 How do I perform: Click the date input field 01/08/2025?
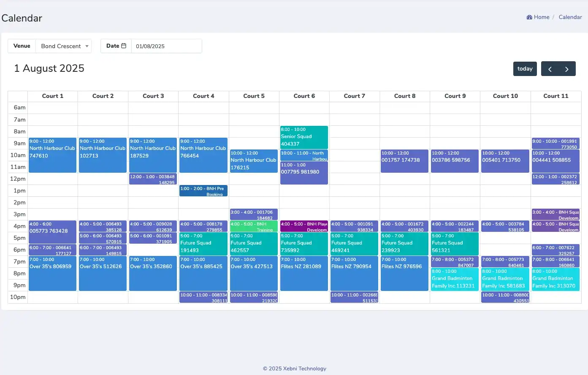tap(166, 46)
